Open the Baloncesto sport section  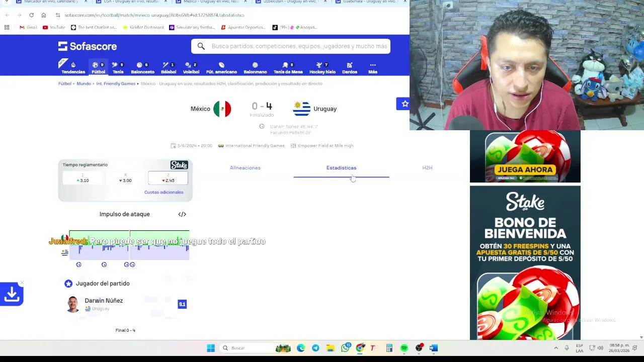click(143, 67)
